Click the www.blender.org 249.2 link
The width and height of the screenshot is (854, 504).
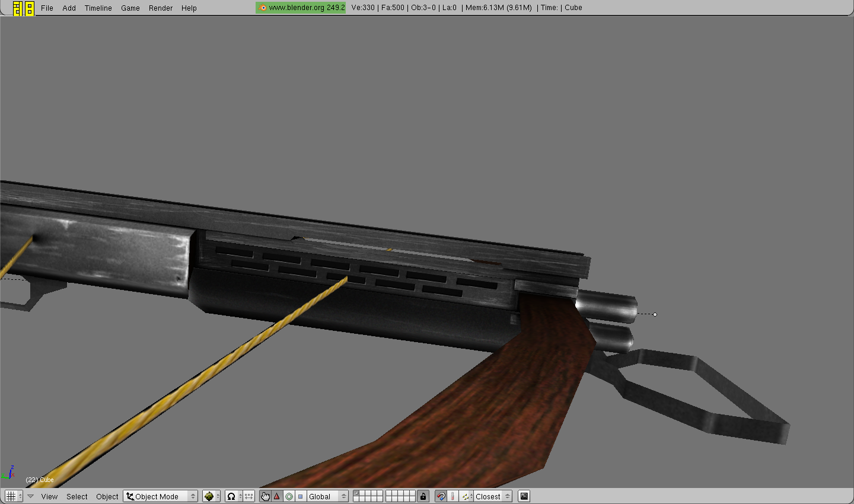(301, 8)
